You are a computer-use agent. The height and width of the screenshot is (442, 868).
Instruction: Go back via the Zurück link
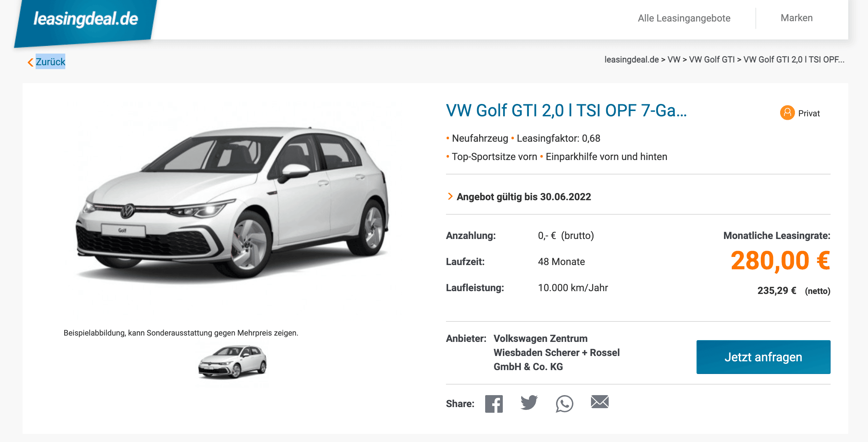pos(50,62)
